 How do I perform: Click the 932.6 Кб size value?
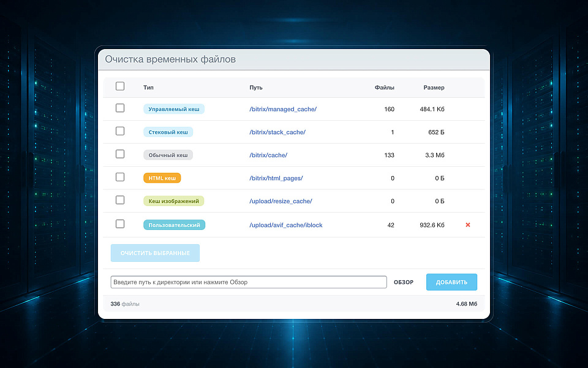(x=432, y=225)
